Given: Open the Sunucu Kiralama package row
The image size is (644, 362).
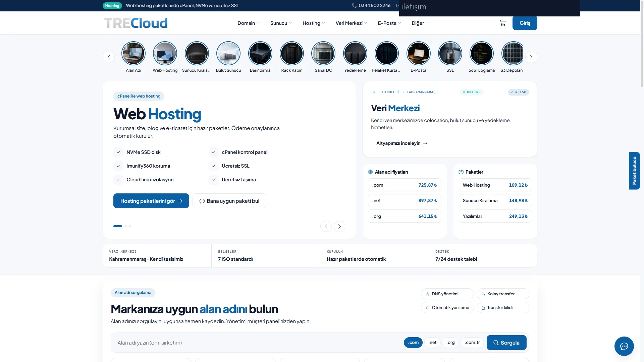Looking at the screenshot, I should [495, 200].
